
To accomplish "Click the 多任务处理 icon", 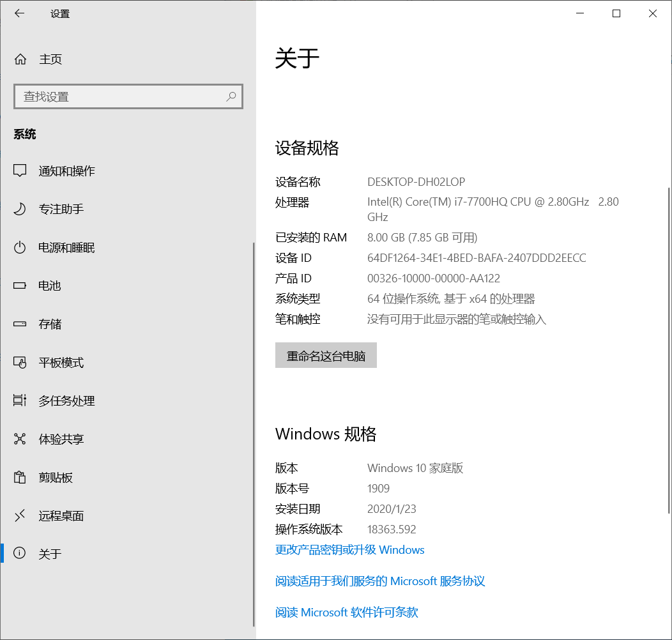I will point(20,400).
